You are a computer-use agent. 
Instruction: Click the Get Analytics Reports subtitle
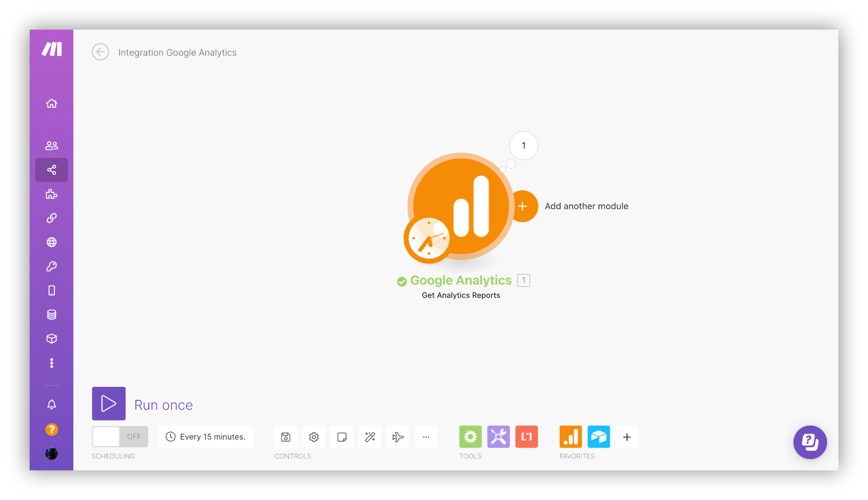pos(461,295)
